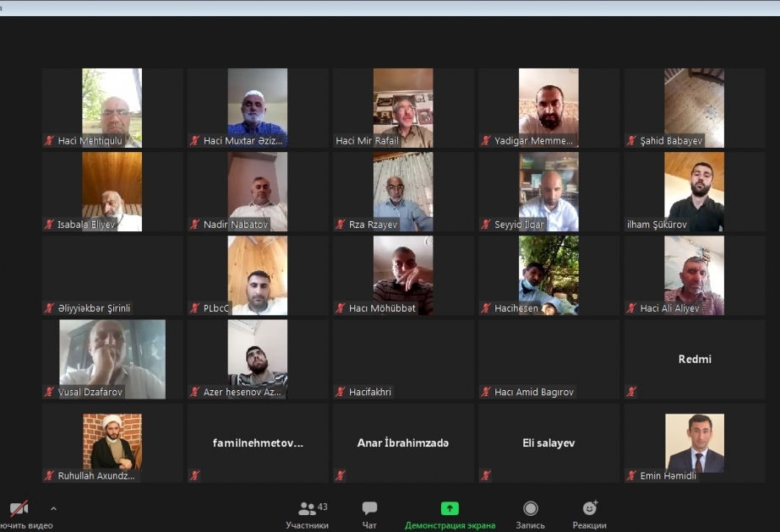
Task: Select Emin Həmidli's profile picture thumbnail
Action: coord(695,443)
